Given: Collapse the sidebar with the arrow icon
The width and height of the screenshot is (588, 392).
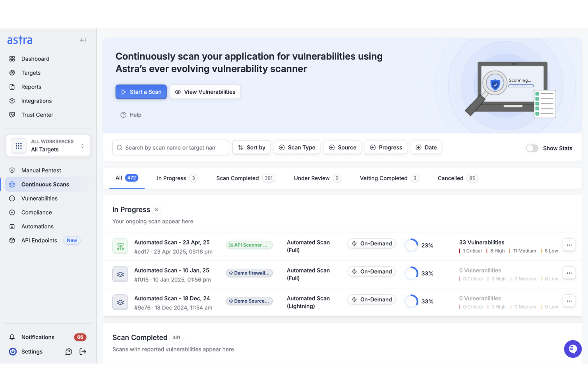Looking at the screenshot, I should (x=83, y=40).
